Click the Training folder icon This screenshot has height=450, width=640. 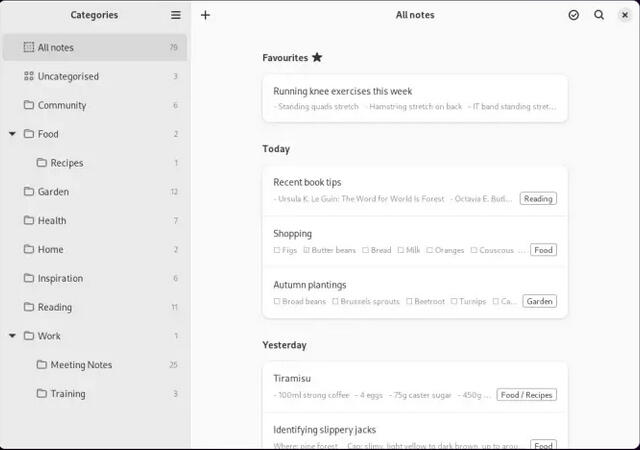pos(42,394)
